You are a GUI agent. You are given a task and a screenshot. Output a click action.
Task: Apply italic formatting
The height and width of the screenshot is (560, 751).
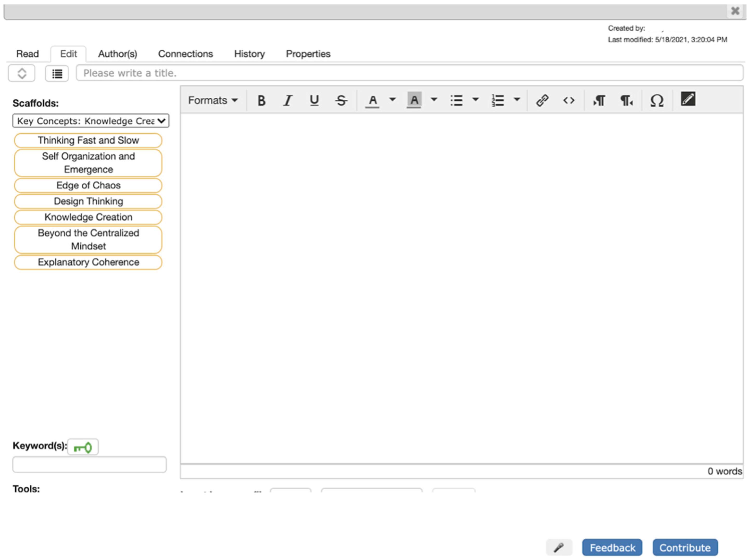tap(287, 100)
